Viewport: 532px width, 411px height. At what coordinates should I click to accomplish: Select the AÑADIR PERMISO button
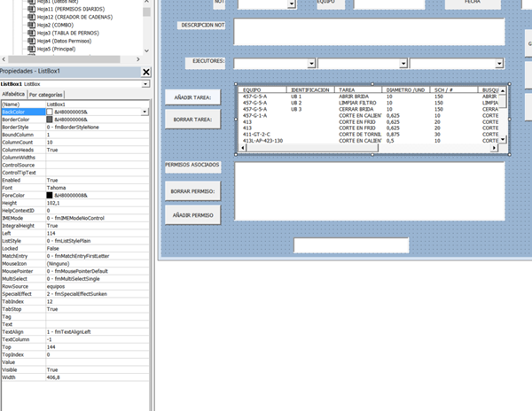[192, 214]
